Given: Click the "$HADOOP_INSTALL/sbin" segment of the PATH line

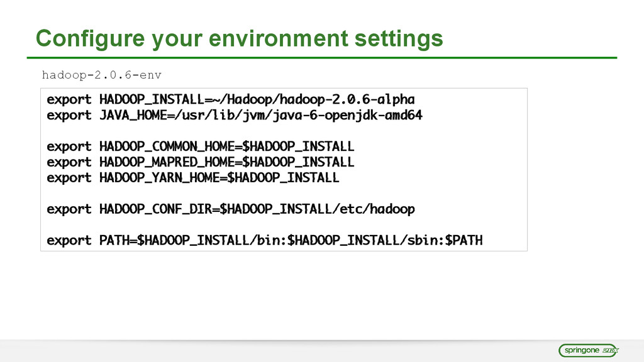Looking at the screenshot, I should point(363,240).
